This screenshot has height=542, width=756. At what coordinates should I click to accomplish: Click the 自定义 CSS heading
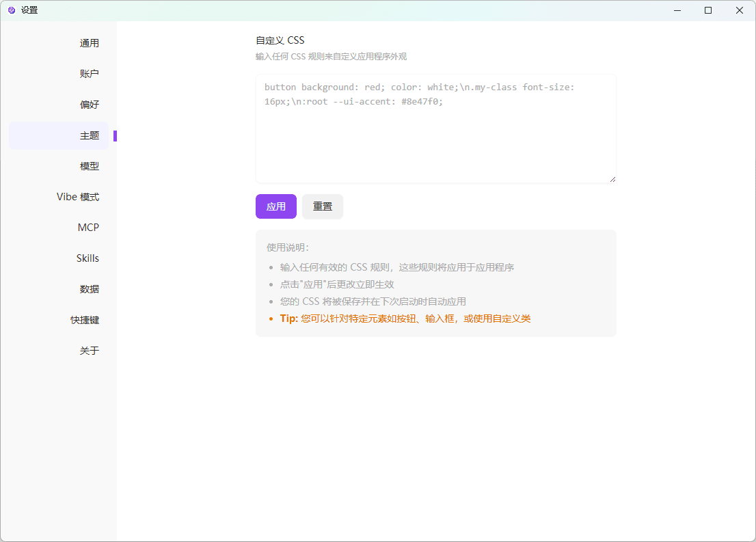pos(280,40)
